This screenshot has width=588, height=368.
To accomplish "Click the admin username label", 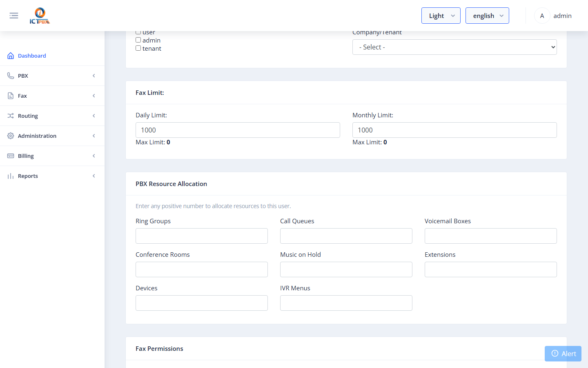I will coord(562,16).
